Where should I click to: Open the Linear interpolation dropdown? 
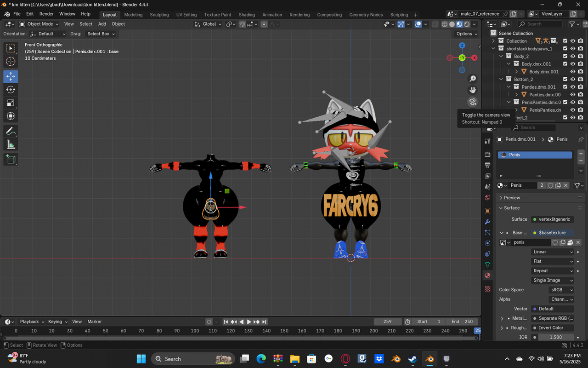tap(553, 252)
